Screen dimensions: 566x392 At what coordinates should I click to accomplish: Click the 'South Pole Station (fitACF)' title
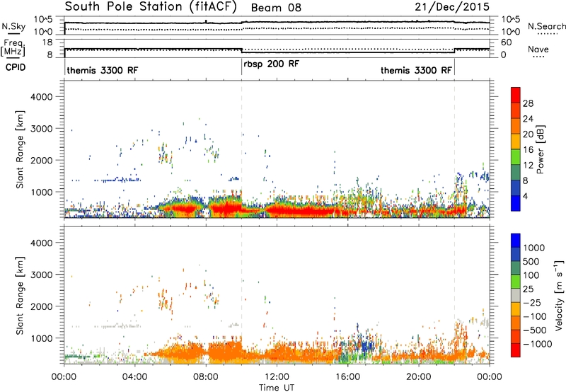(x=151, y=7)
